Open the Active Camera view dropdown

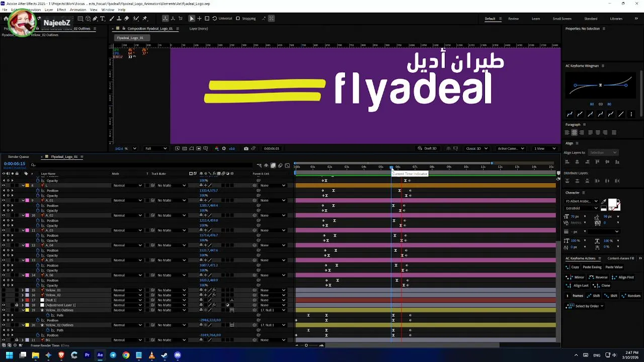pyautogui.click(x=511, y=148)
